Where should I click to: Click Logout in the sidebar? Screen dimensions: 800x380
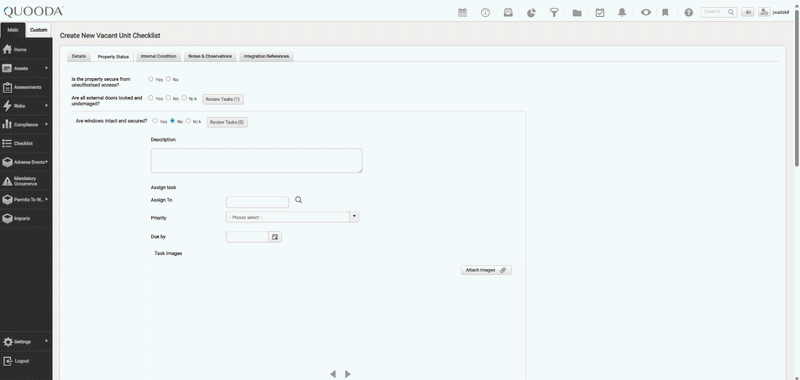[x=26, y=361]
